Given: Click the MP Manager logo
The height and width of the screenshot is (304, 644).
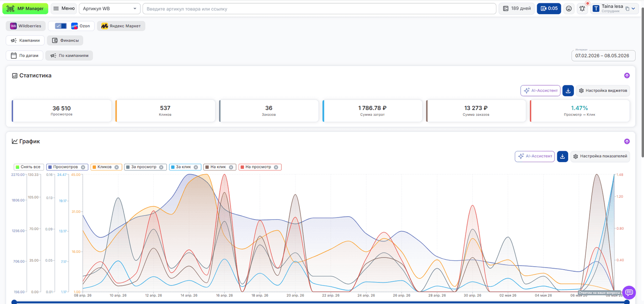Looking at the screenshot, I should tap(26, 8).
